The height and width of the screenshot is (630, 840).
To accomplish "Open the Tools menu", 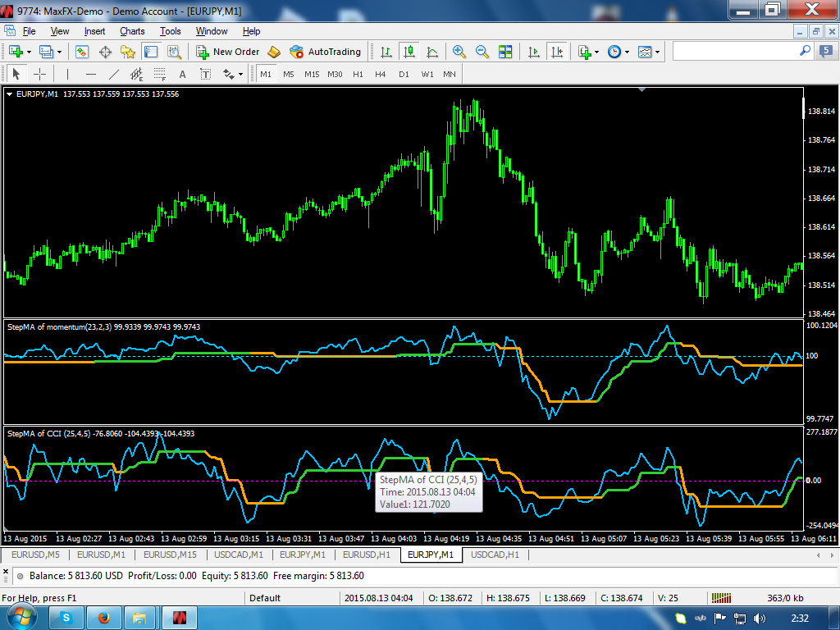I will pos(171,31).
